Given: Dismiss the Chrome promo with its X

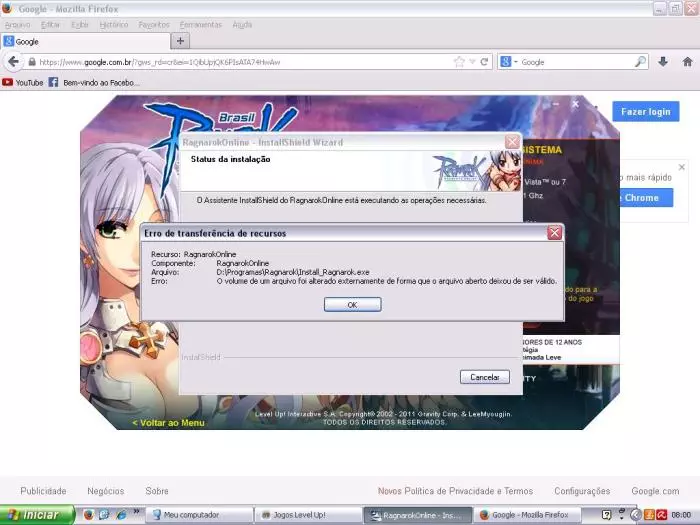Looking at the screenshot, I should coord(681,167).
